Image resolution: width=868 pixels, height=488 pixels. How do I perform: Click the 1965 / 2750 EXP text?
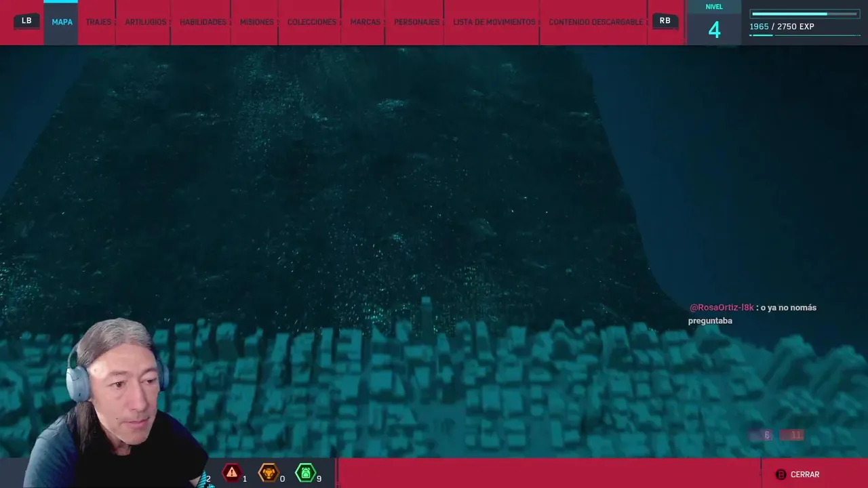(782, 26)
